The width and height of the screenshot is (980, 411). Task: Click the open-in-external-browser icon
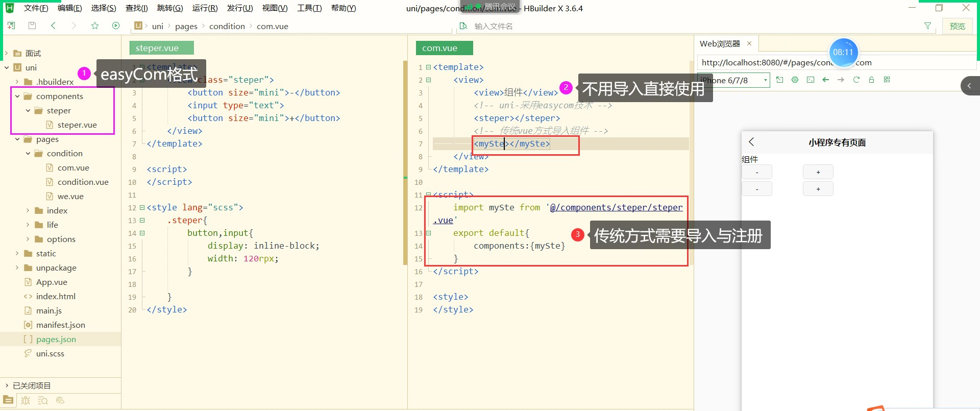pos(779,80)
